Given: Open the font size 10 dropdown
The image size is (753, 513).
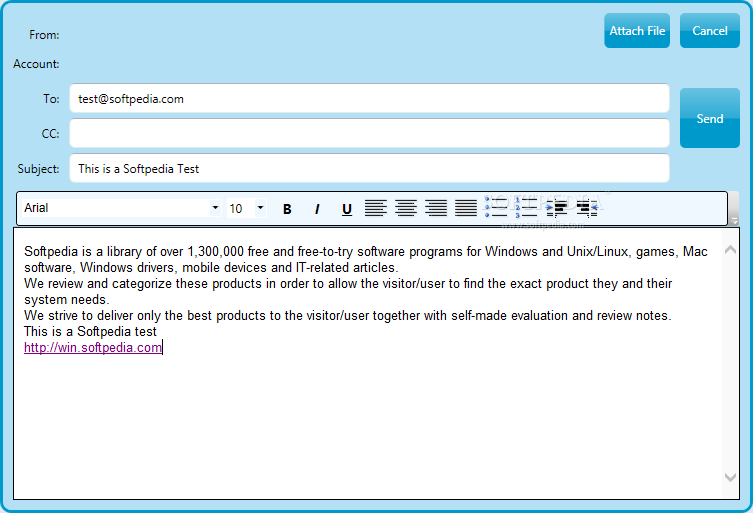Looking at the screenshot, I should [x=260, y=208].
